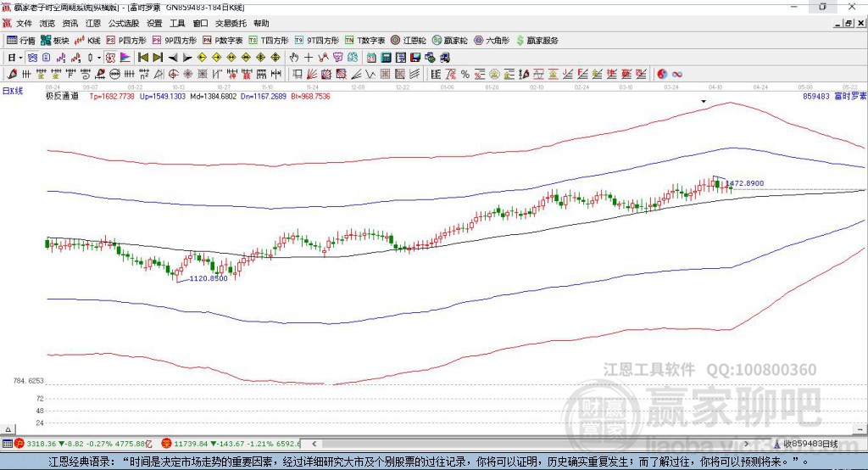This screenshot has height=470, width=868.
Task: Open the P四方形 tool
Action: pos(125,41)
